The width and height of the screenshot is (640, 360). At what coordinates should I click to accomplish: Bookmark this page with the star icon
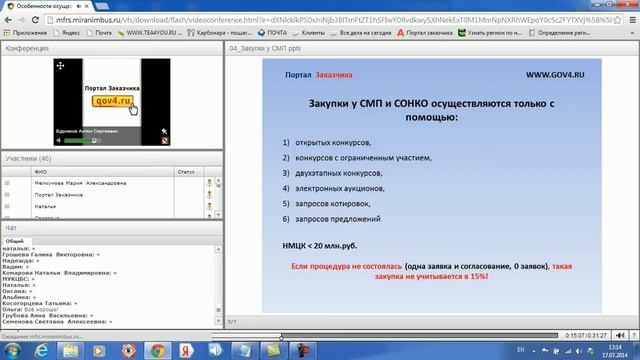pos(618,20)
